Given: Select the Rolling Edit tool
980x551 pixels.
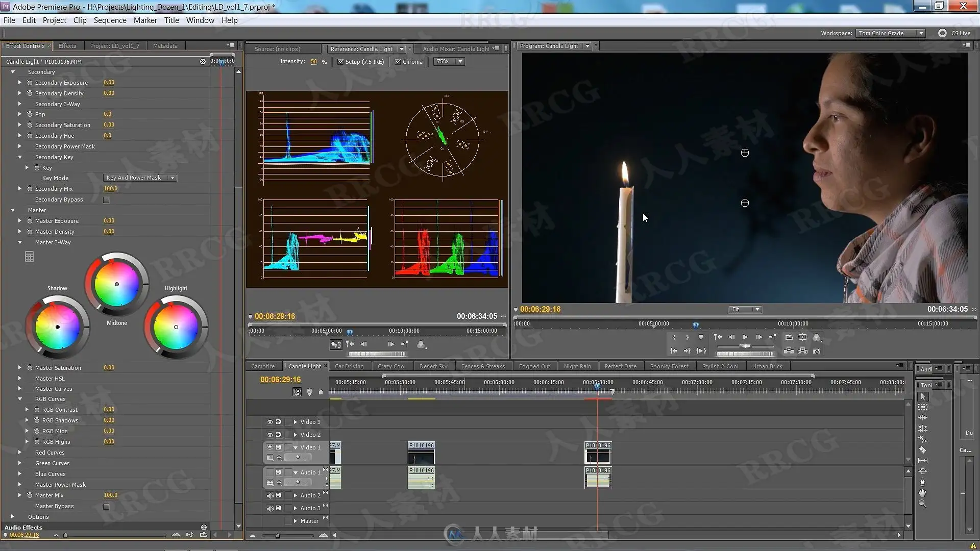Looking at the screenshot, I should click(x=923, y=429).
